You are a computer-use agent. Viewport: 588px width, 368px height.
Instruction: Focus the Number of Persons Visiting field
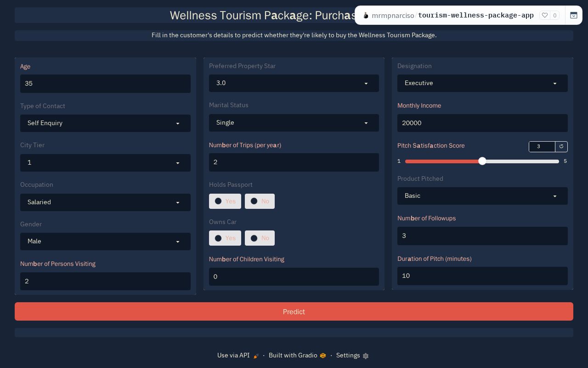pyautogui.click(x=105, y=281)
